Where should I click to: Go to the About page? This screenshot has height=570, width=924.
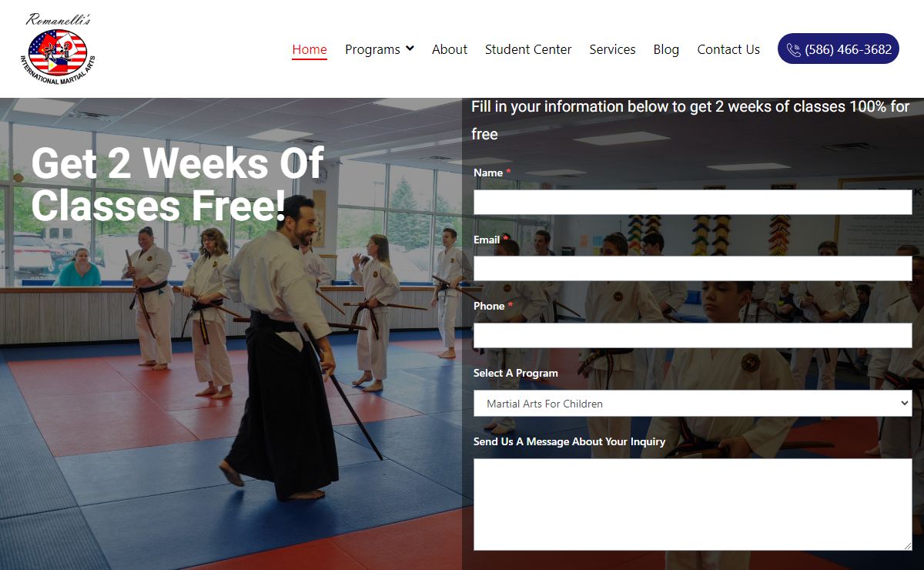click(450, 49)
